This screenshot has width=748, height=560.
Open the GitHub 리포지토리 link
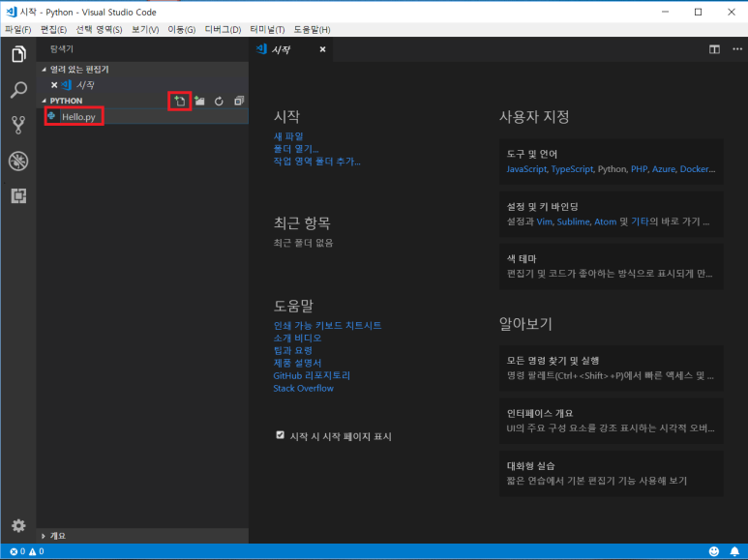(x=312, y=375)
